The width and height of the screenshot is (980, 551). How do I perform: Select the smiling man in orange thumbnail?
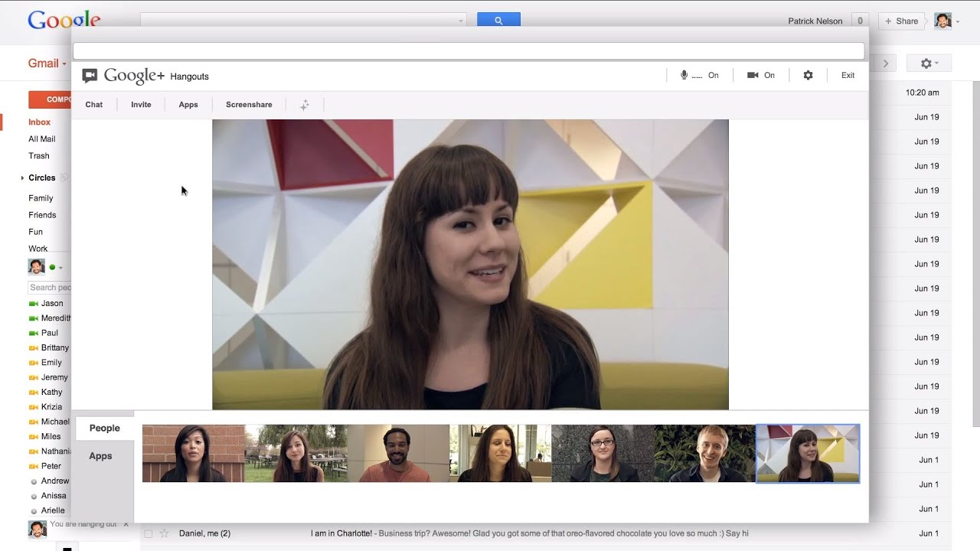coord(398,454)
